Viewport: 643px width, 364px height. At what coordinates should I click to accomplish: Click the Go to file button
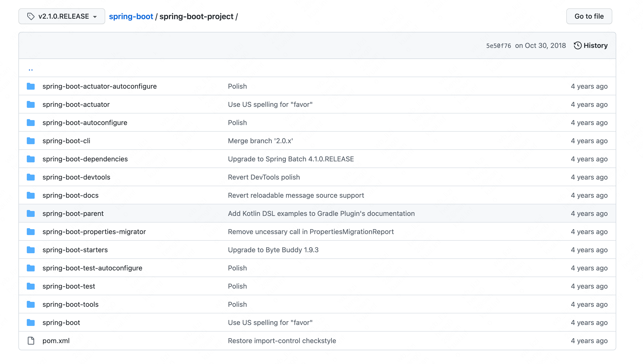589,16
